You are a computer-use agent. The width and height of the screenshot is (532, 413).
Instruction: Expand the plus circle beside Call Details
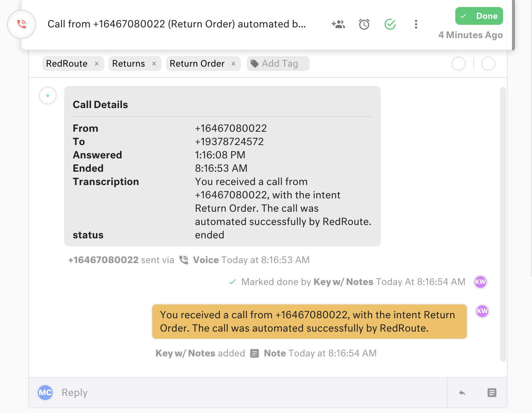[x=48, y=96]
